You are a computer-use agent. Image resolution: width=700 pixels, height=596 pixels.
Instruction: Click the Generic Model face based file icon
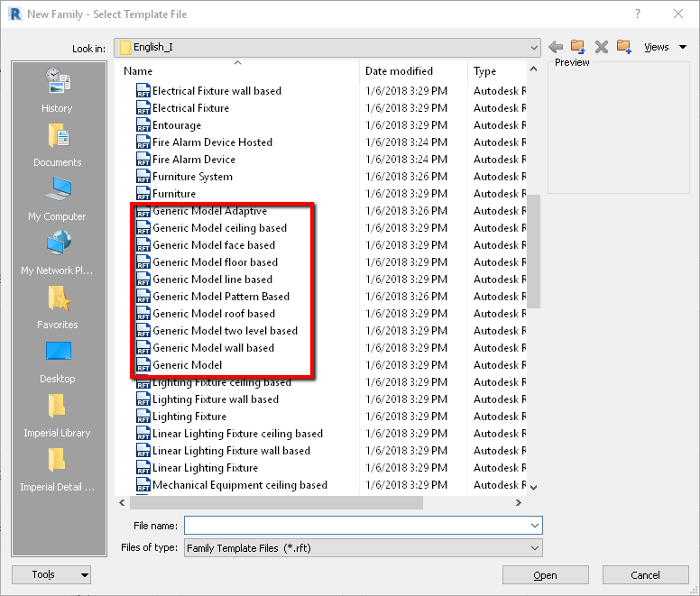pyautogui.click(x=143, y=245)
